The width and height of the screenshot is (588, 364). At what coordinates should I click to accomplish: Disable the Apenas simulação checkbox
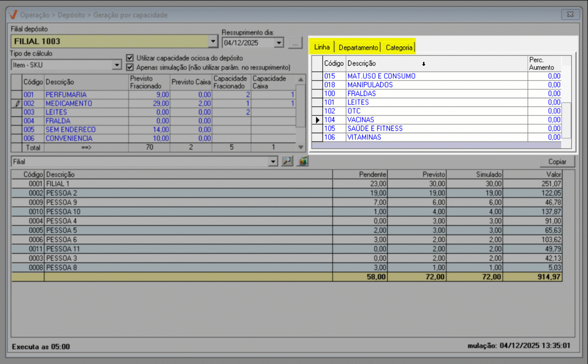(x=130, y=67)
